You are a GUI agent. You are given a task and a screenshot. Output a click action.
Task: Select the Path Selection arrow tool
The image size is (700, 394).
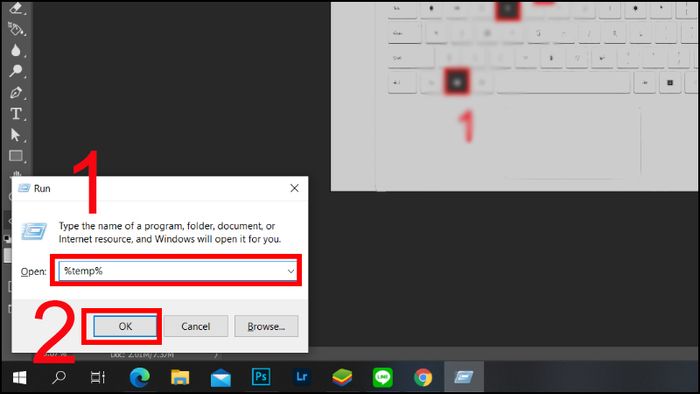point(16,135)
